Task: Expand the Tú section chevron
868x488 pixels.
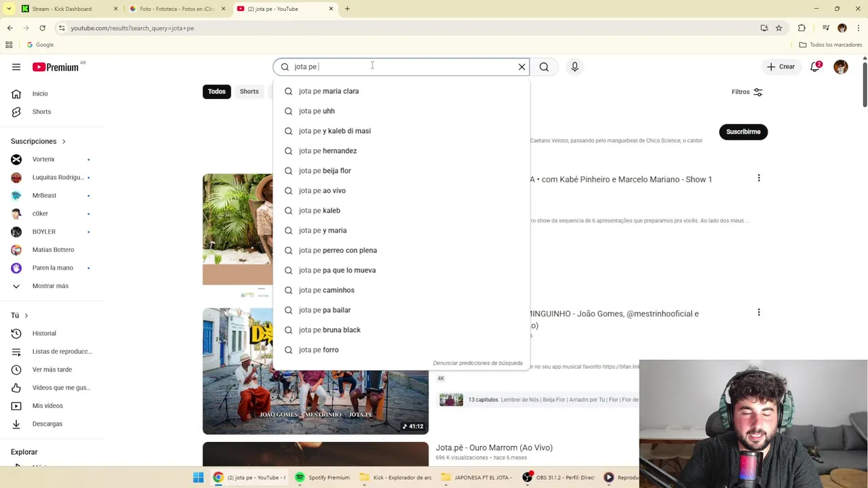Action: [26, 316]
